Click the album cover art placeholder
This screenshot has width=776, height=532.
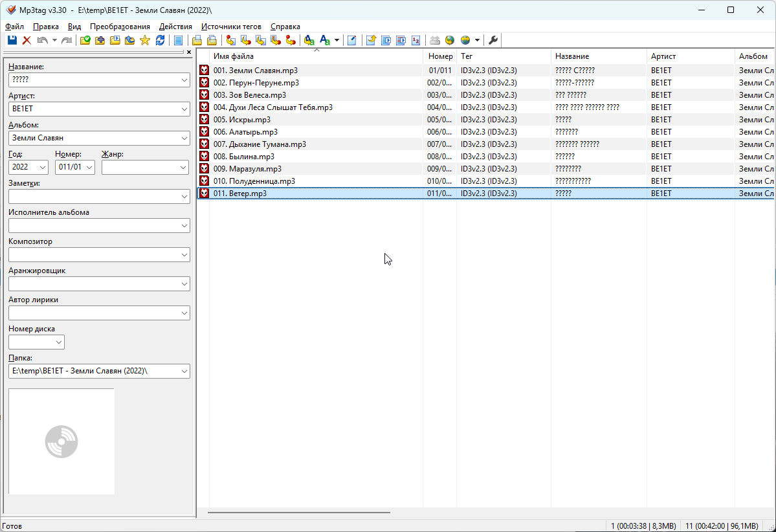[x=61, y=441]
